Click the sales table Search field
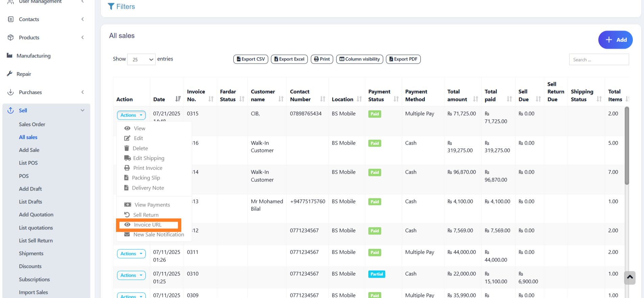644x298 pixels. click(x=599, y=59)
